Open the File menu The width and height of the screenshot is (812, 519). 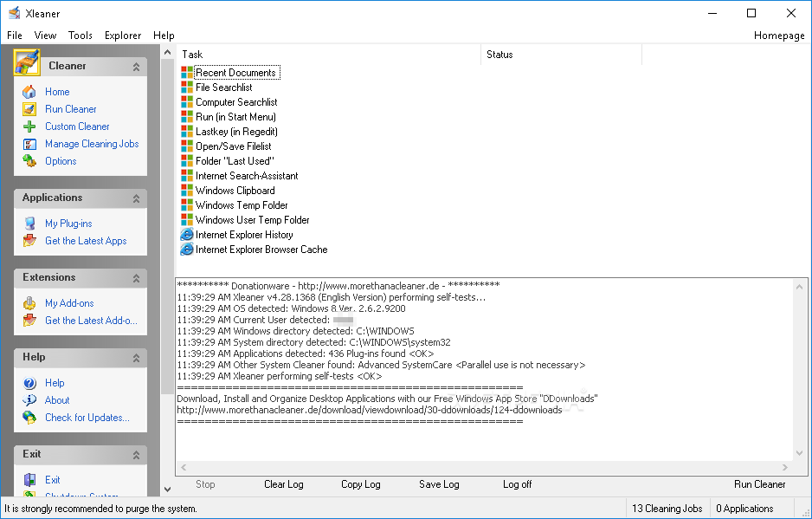tap(15, 36)
